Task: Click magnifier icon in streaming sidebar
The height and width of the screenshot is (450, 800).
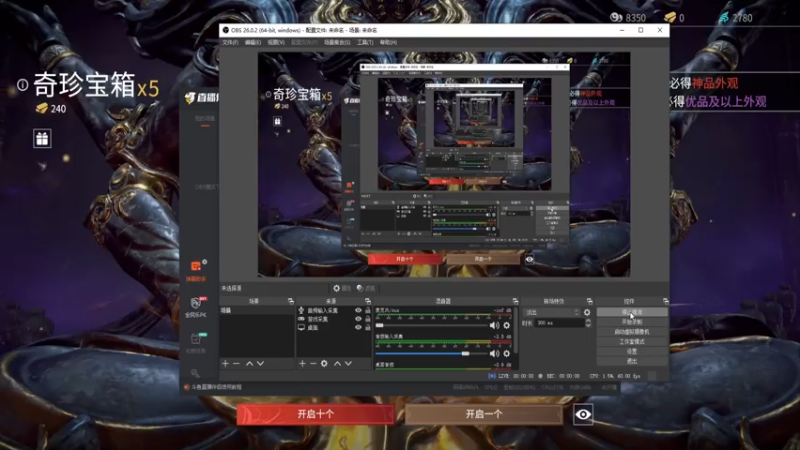Action: 195,373
